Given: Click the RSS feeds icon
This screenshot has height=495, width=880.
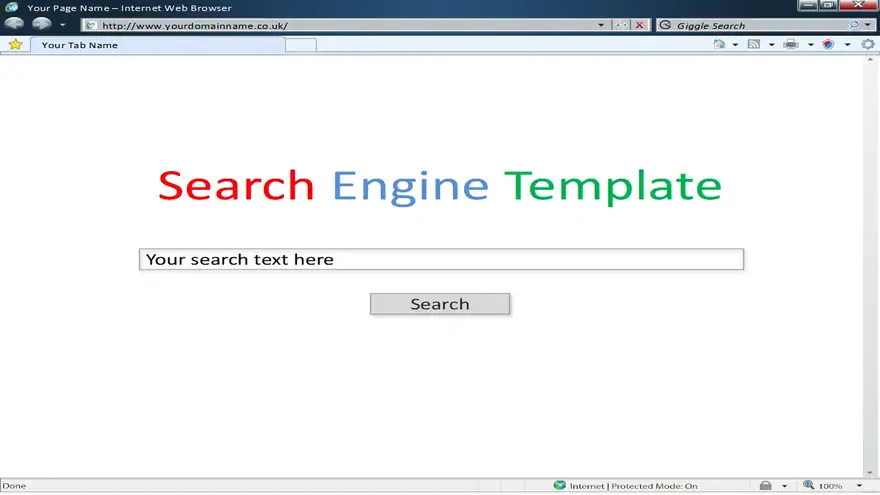Looking at the screenshot, I should pyautogui.click(x=754, y=44).
